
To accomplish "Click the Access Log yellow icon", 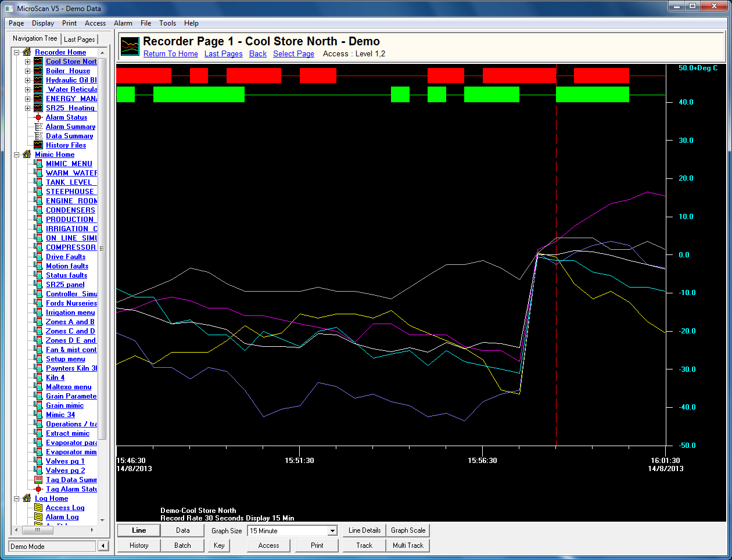I will 38,508.
